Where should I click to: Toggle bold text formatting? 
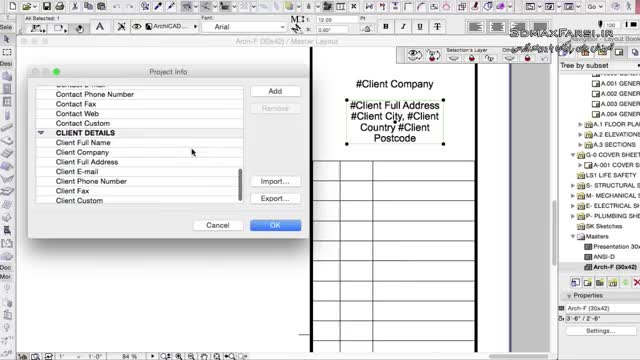(x=386, y=27)
